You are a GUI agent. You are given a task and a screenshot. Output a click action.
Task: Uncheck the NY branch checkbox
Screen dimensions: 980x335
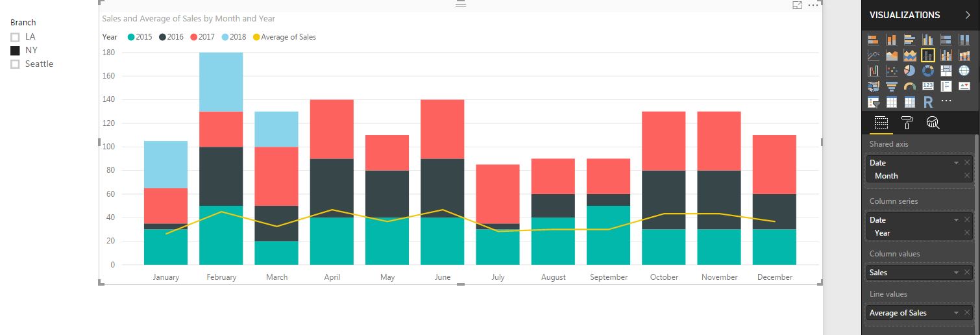coord(15,51)
